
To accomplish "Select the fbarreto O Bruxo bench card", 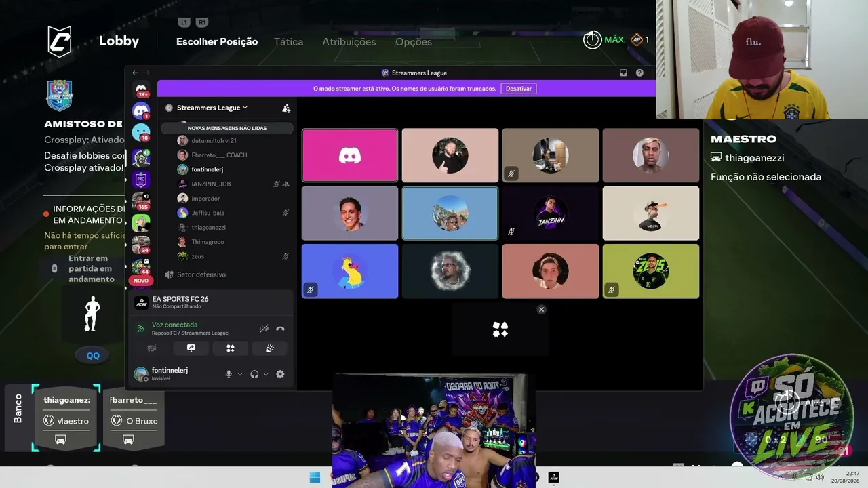I will pyautogui.click(x=134, y=418).
